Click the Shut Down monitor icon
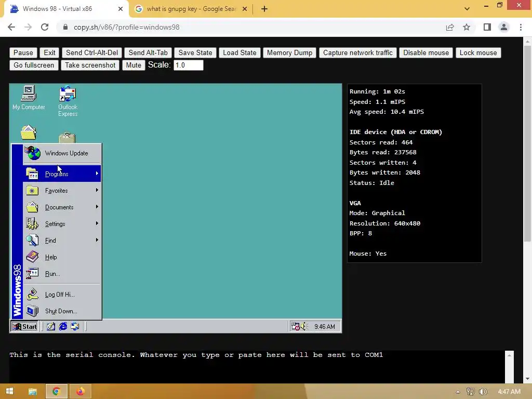 pyautogui.click(x=32, y=311)
